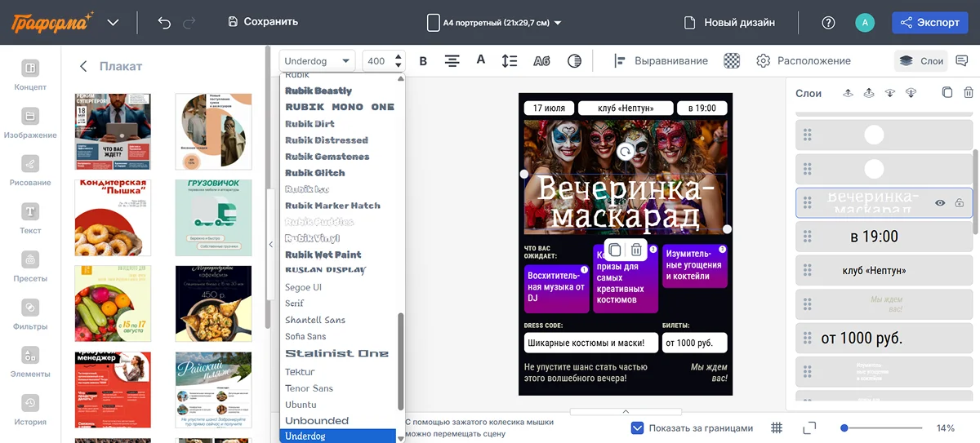This screenshot has height=443, width=980.
Task: Open the Пресеты panel
Action: pos(30,265)
